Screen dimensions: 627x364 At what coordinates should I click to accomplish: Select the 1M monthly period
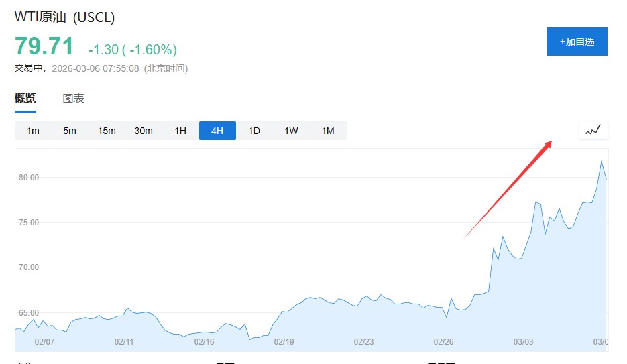pyautogui.click(x=328, y=131)
